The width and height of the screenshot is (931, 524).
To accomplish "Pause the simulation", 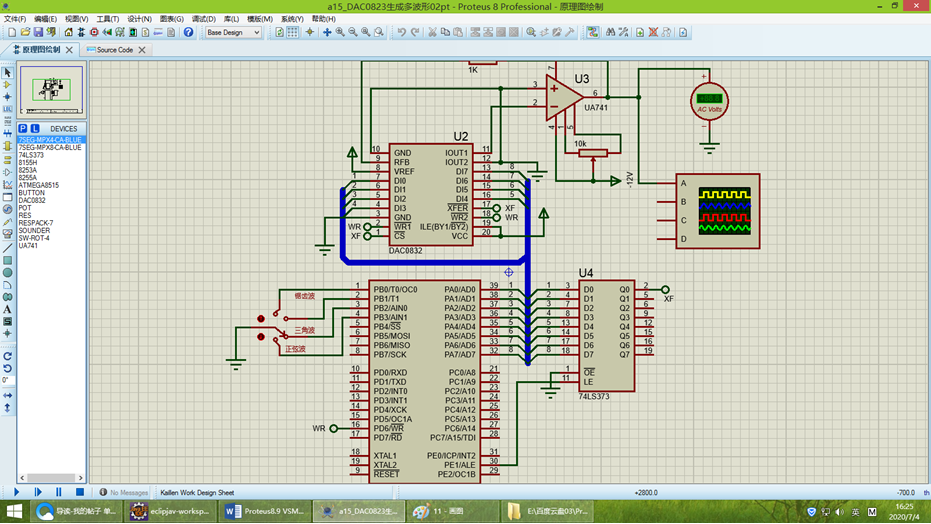I will 59,492.
